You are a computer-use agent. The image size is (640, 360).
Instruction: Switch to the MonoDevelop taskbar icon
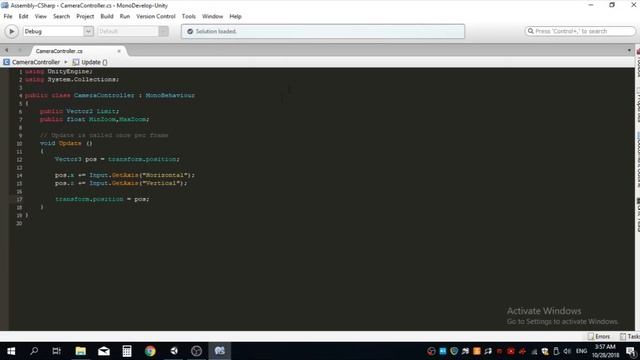point(220,351)
